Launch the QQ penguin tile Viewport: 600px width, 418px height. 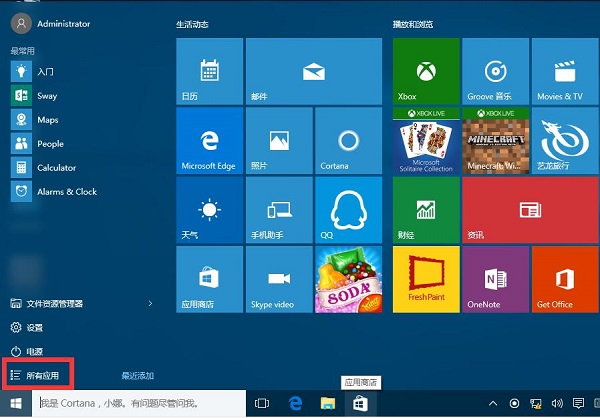pos(348,210)
